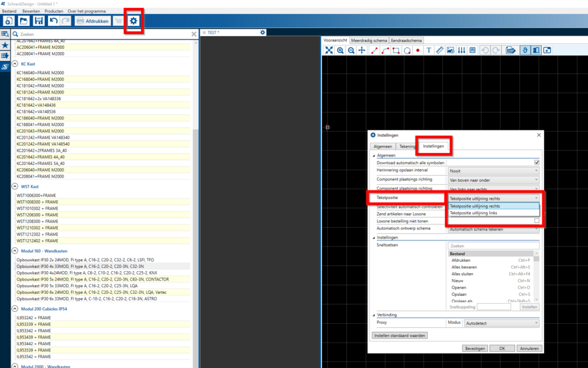Click Annuleren in Instellingen dialog
Screen dimensions: 588x368
click(529, 349)
